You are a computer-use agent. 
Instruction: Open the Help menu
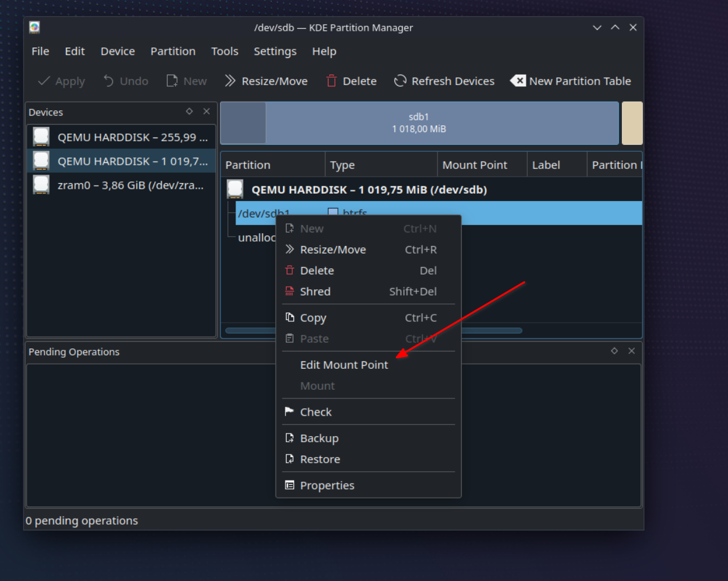pyautogui.click(x=324, y=51)
